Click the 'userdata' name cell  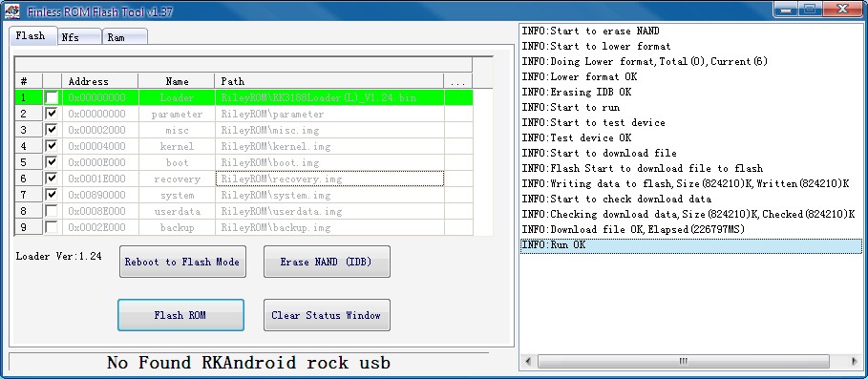pyautogui.click(x=177, y=211)
